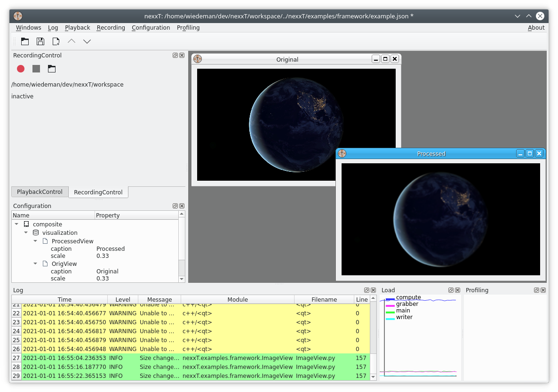Collapse the visualization tree node
The image size is (558, 392).
click(x=26, y=232)
